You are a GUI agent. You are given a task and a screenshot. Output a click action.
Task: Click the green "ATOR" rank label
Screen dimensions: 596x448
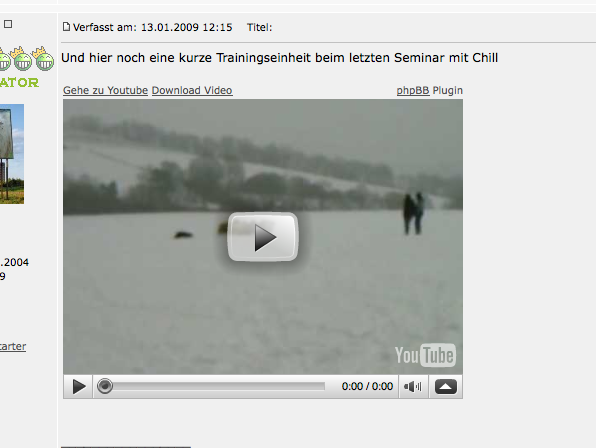19,82
